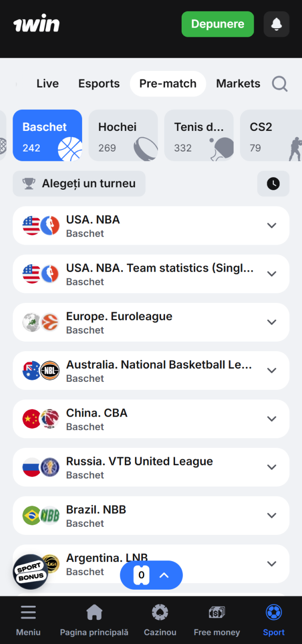
Task: Switch to the Live tab
Action: pyautogui.click(x=47, y=84)
